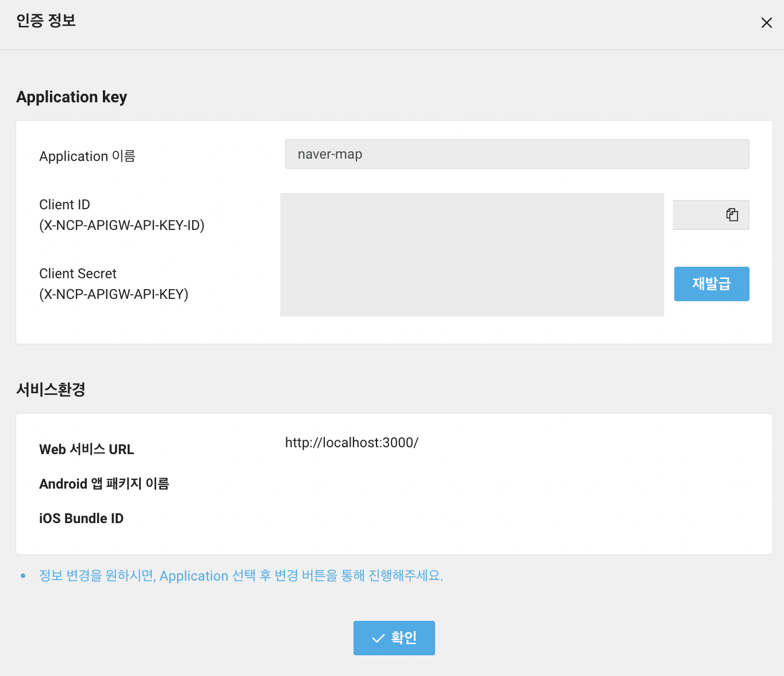Viewport: 784px width, 676px height.
Task: Click the Web 서비스 URL label
Action: (x=87, y=450)
